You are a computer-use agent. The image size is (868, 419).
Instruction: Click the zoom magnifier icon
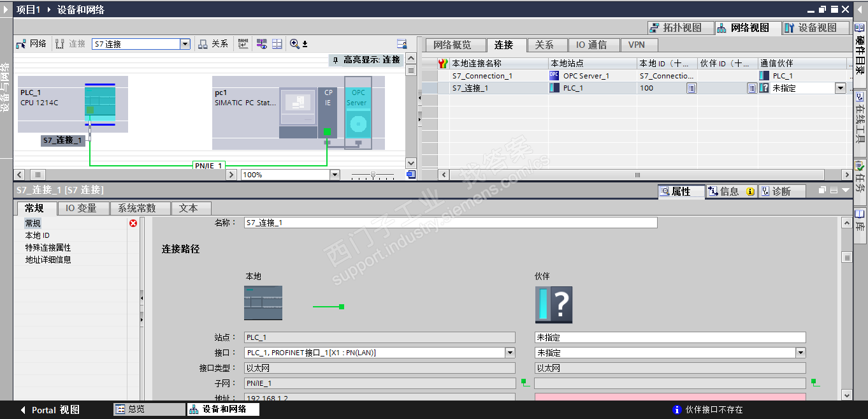click(294, 43)
